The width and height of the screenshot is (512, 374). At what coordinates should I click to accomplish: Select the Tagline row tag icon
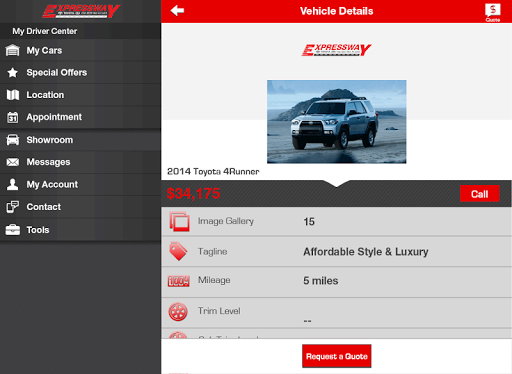(x=178, y=251)
